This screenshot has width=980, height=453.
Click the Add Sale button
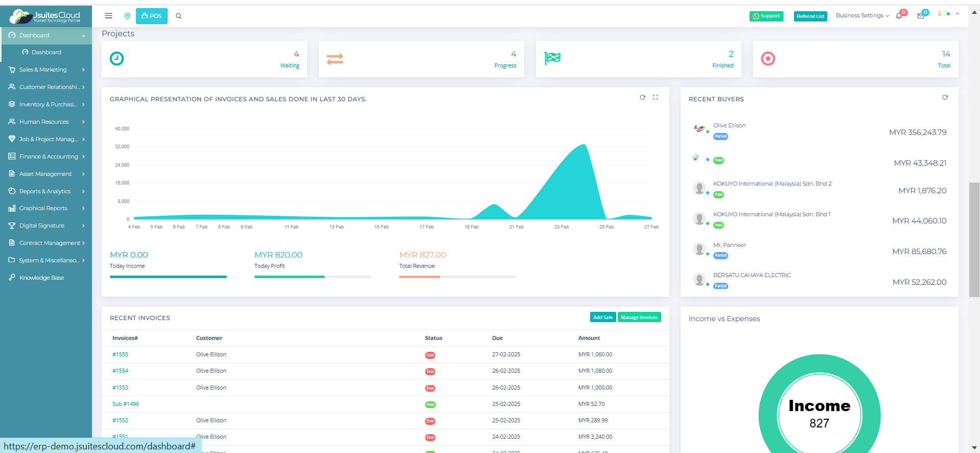click(x=602, y=318)
